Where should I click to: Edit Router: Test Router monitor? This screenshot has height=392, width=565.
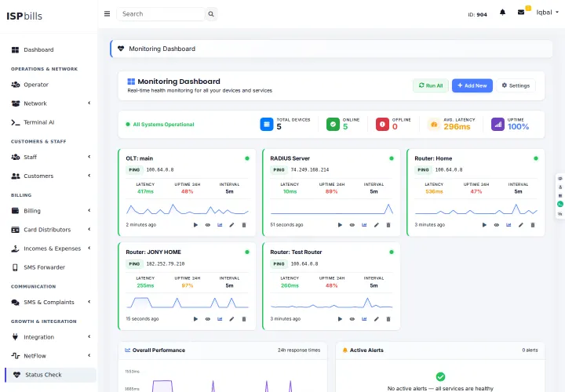click(x=377, y=319)
